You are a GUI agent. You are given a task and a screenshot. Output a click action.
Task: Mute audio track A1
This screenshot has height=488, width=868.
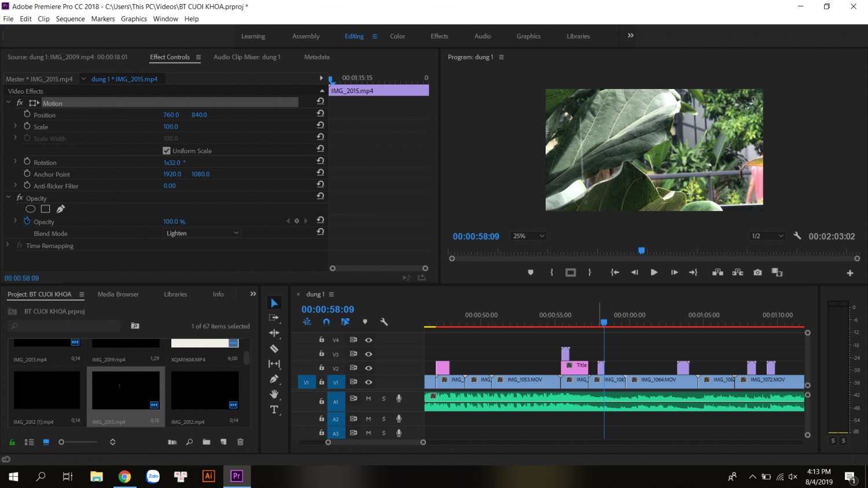pos(368,398)
